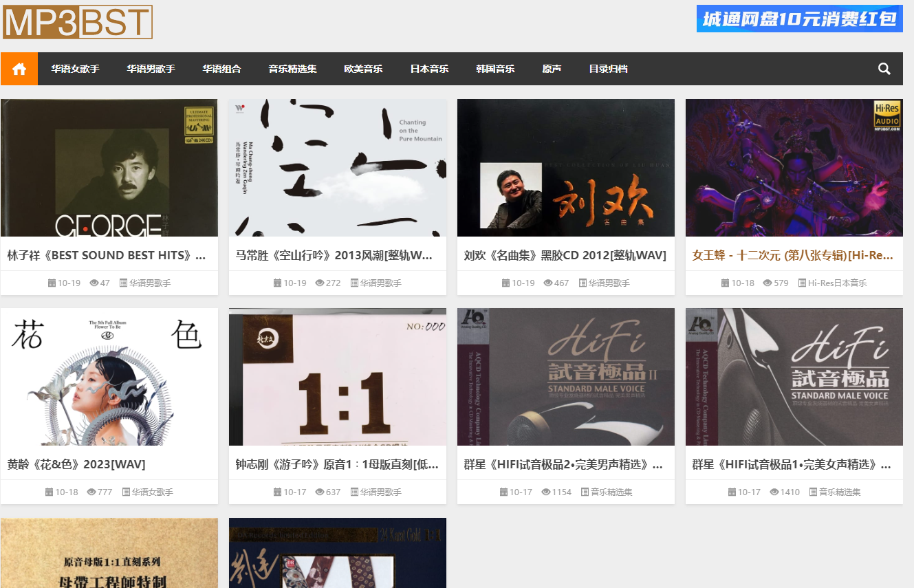Open 原声 menu
Image resolution: width=914 pixels, height=588 pixels.
tap(552, 69)
